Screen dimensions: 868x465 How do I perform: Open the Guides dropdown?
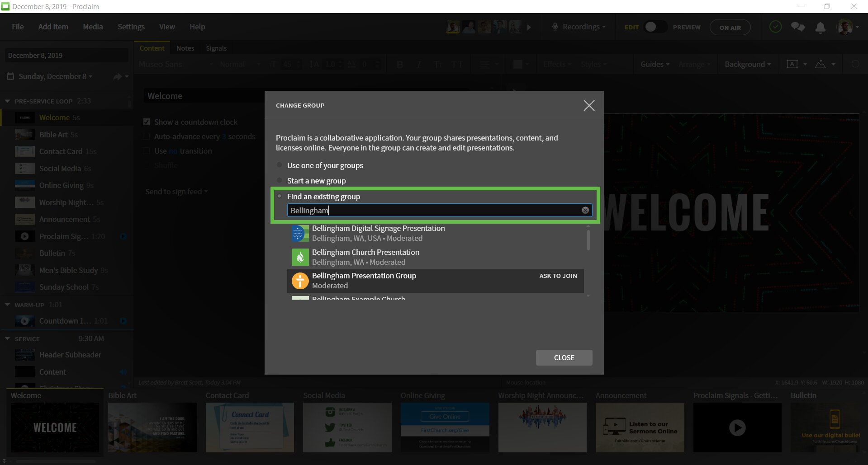tap(655, 65)
